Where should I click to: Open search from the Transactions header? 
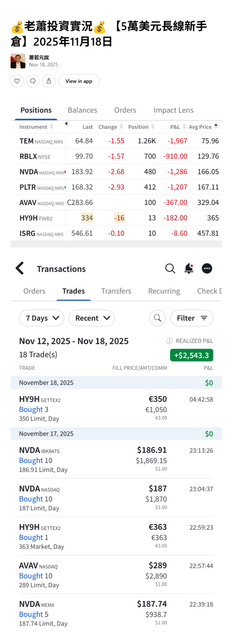[170, 268]
